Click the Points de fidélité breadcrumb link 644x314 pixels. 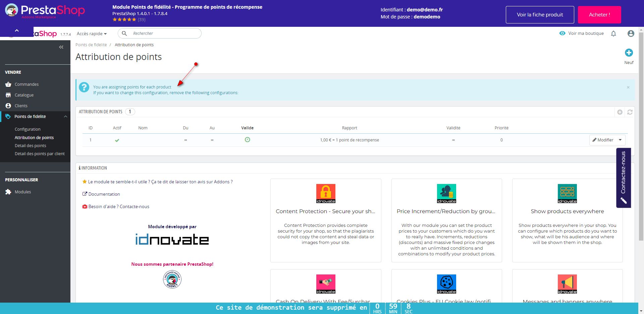click(91, 45)
